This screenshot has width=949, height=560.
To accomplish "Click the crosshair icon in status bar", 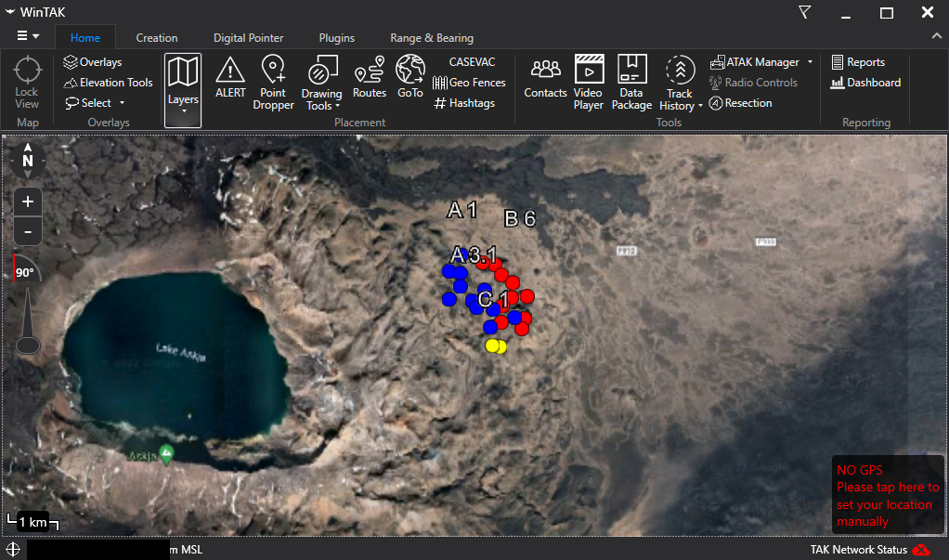I will pos(13,550).
